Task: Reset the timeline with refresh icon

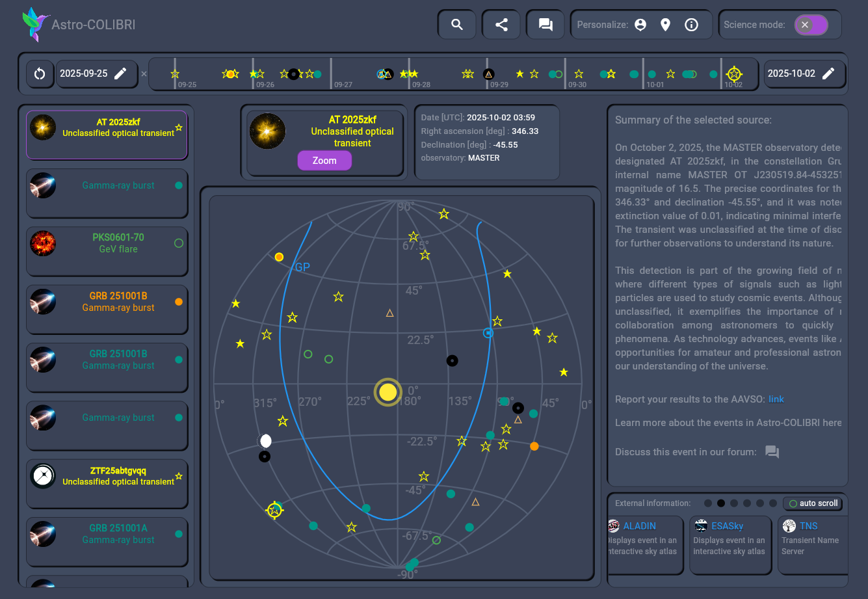Action: point(40,73)
